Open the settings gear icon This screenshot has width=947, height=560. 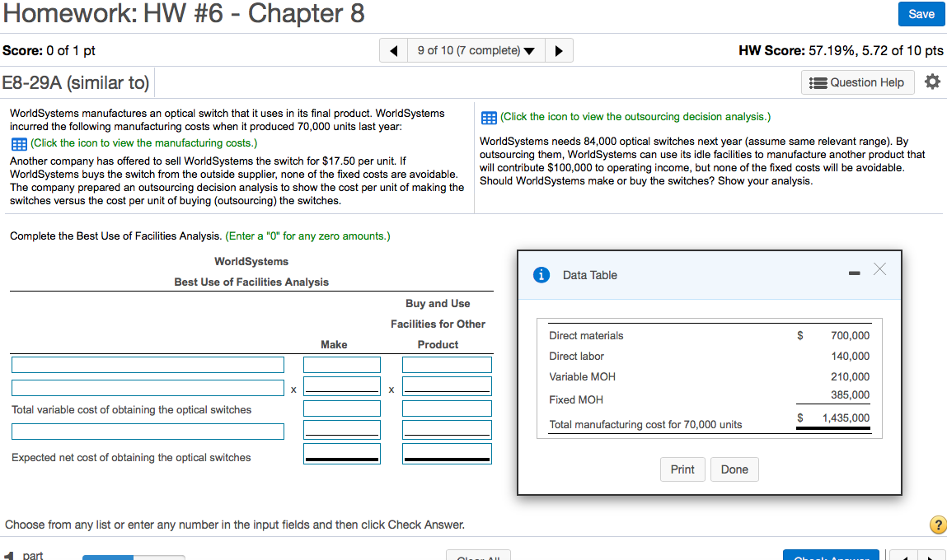pos(932,82)
